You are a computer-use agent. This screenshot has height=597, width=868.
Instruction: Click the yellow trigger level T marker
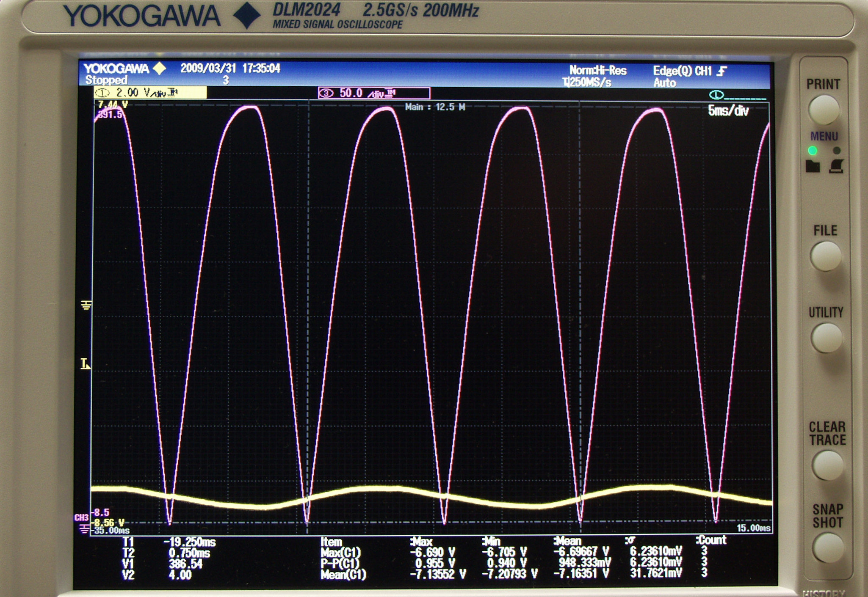[x=85, y=364]
